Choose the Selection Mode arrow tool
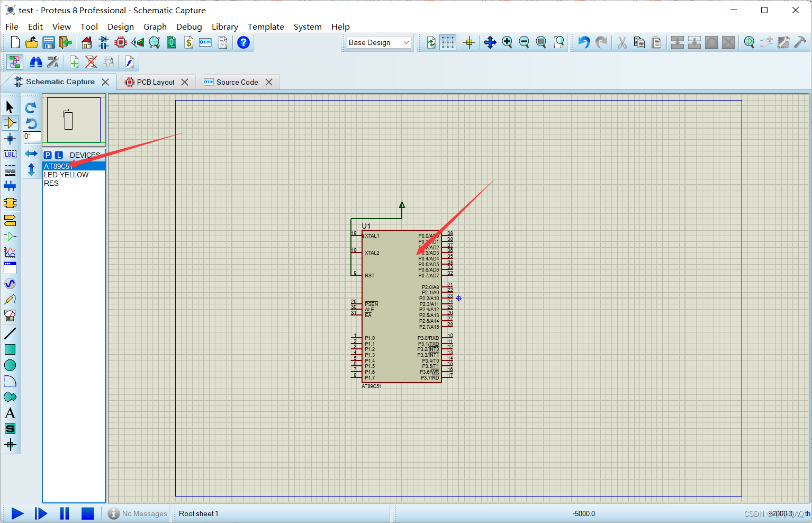This screenshot has height=523, width=812. [10, 107]
